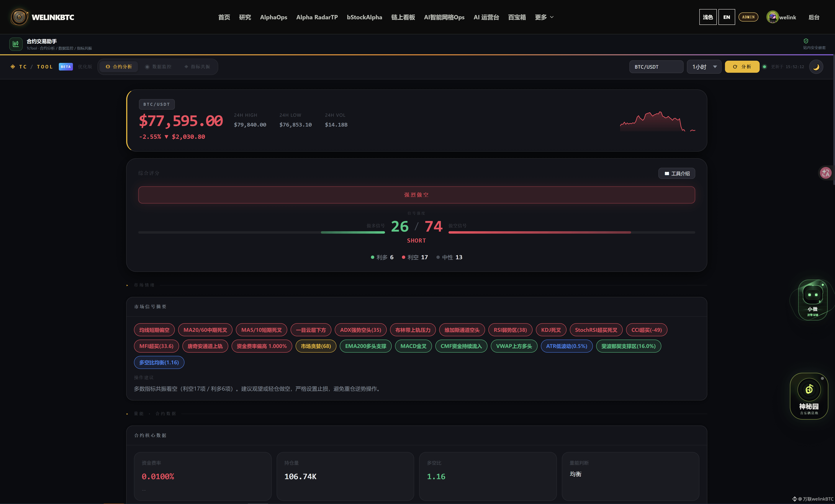This screenshot has height=504, width=835.
Task: Select the 数据监控 tab
Action: point(158,67)
